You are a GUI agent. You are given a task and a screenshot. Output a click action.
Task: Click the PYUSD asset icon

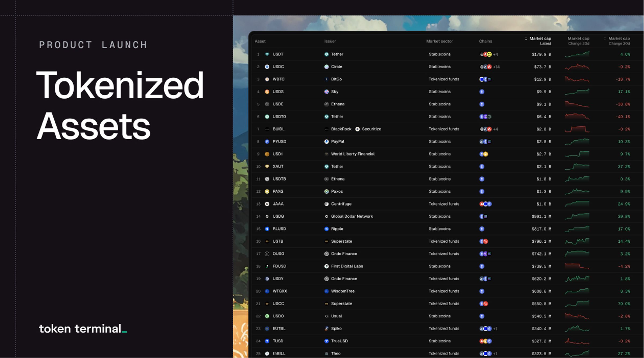coord(267,142)
